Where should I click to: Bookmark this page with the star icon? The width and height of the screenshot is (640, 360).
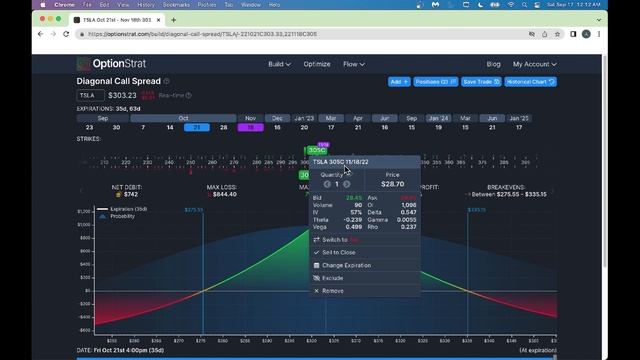tap(557, 34)
